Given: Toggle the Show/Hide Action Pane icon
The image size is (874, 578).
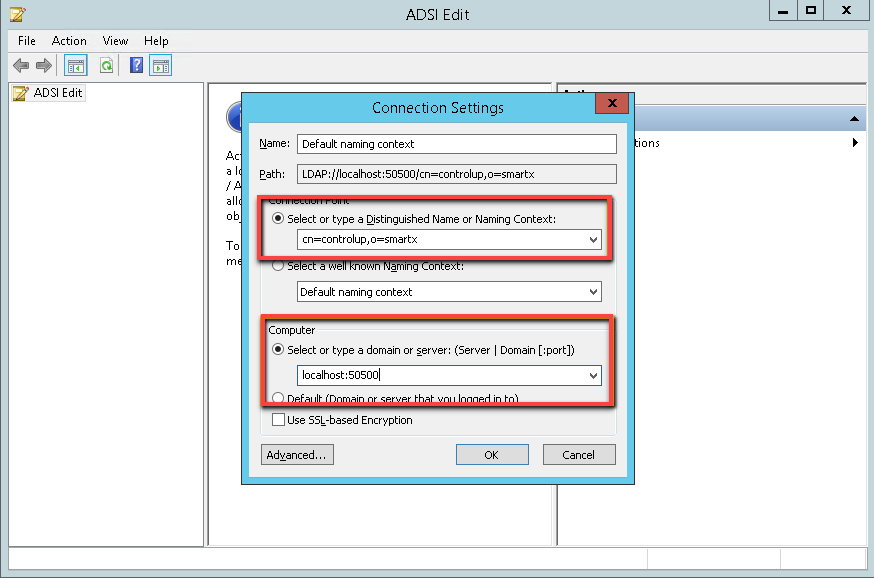Looking at the screenshot, I should [x=161, y=66].
